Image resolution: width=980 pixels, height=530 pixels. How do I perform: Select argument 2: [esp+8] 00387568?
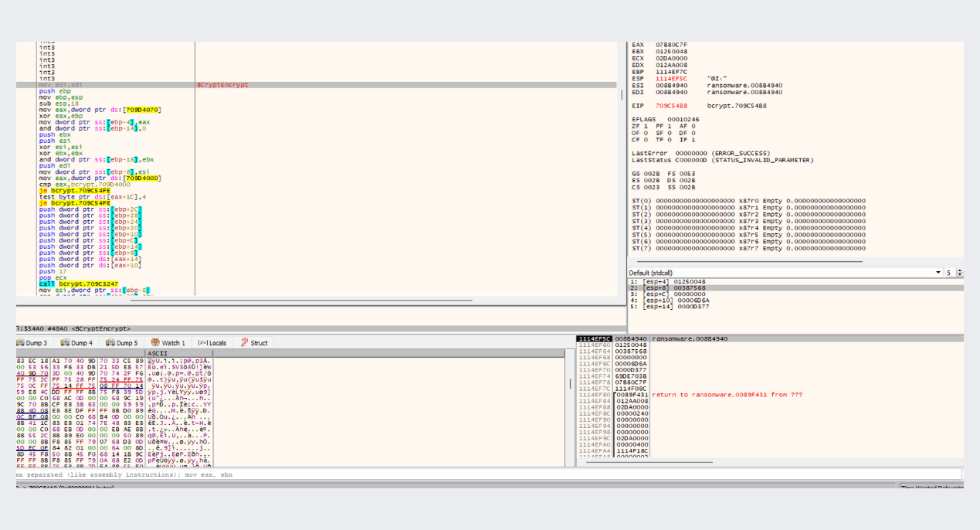tap(795, 287)
